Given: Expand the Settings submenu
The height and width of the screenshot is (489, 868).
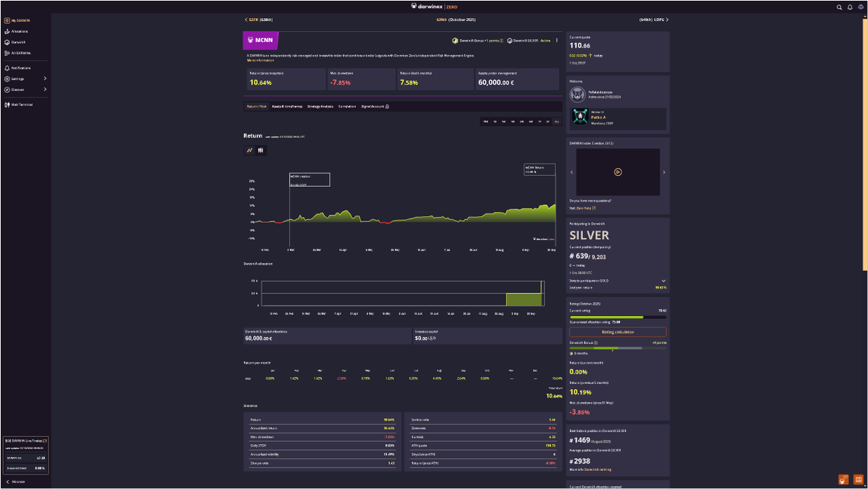Looking at the screenshot, I should 25,78.
